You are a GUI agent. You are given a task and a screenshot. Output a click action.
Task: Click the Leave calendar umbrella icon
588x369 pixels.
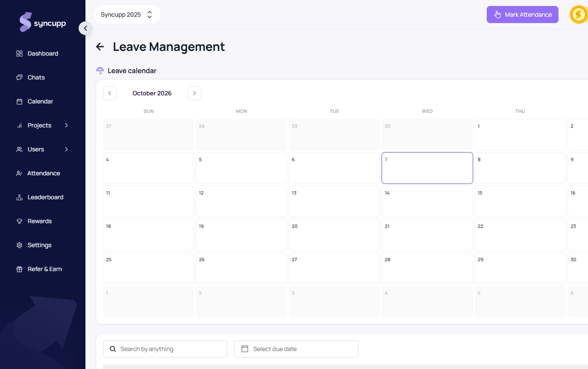[100, 71]
